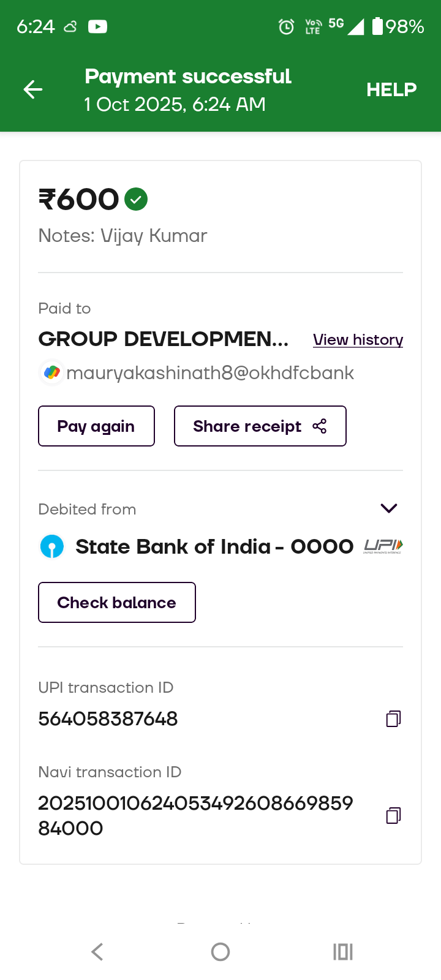Tap the GROUP DEVELOPMEN... payee name
The image size is (441, 980).
pyautogui.click(x=164, y=339)
